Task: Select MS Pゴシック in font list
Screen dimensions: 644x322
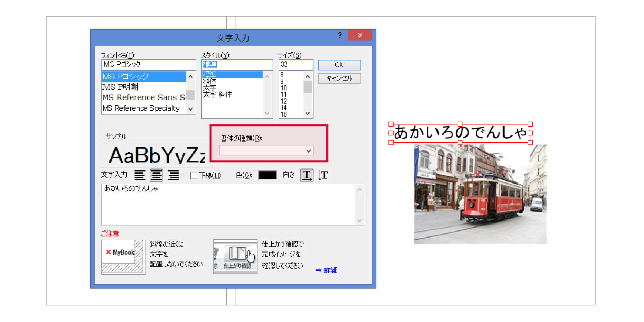Action: [144, 77]
